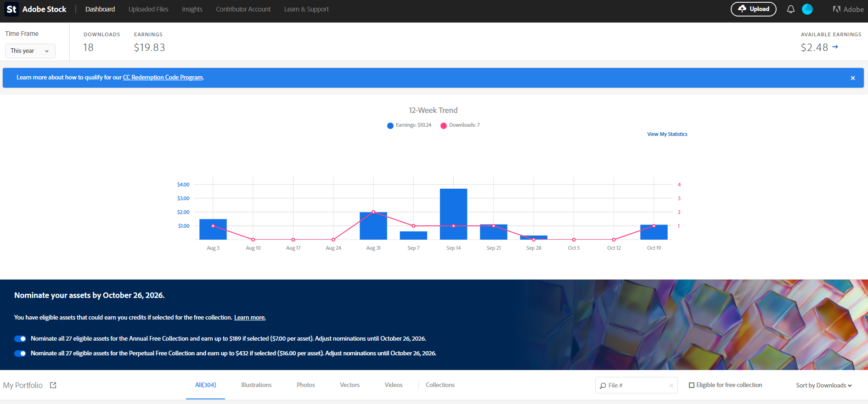The height and width of the screenshot is (404, 868).
Task: Switch to the Videos tab
Action: pyautogui.click(x=394, y=385)
